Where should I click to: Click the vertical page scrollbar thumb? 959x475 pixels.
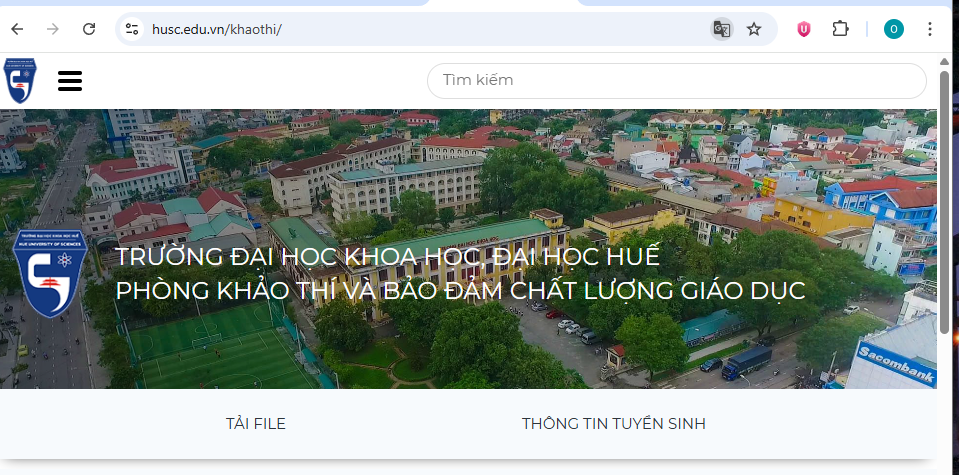(945, 202)
